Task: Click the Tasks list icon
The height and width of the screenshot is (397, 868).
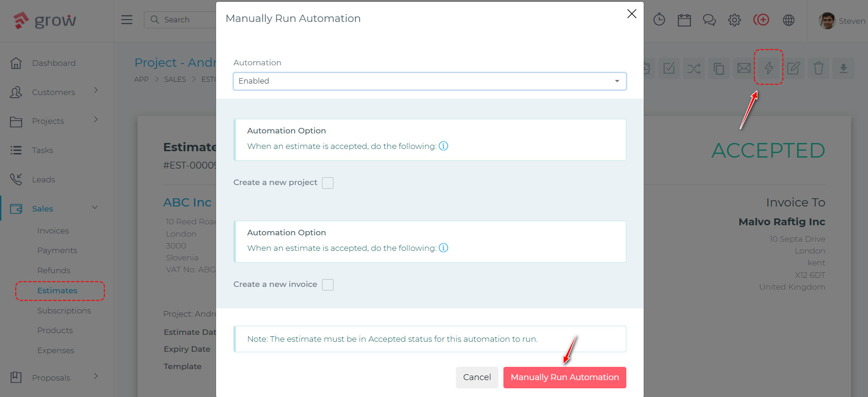Action: point(16,150)
